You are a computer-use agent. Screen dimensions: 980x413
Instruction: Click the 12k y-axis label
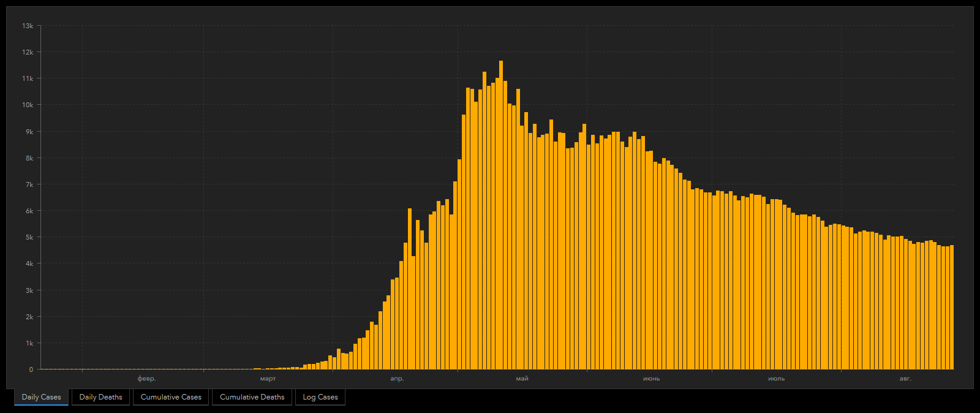[x=28, y=52]
